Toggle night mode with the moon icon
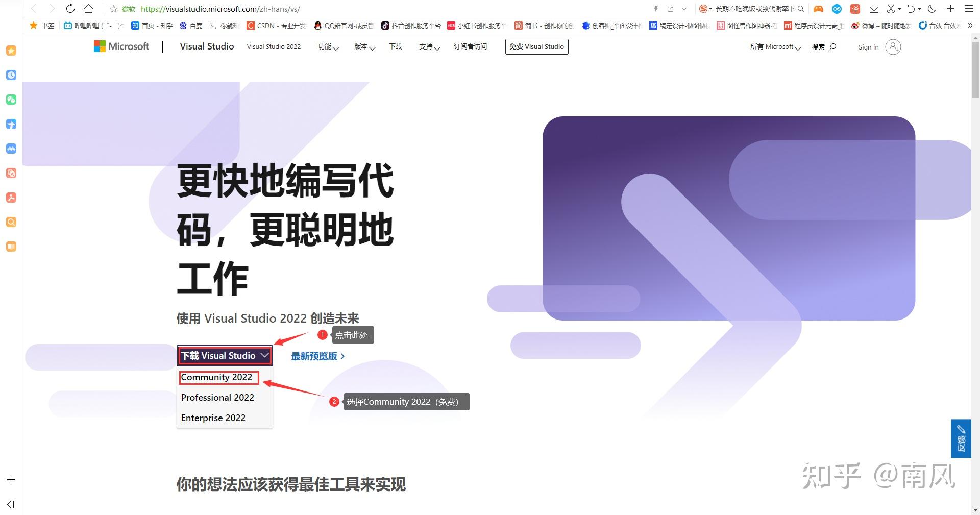This screenshot has width=980, height=515. click(x=932, y=9)
